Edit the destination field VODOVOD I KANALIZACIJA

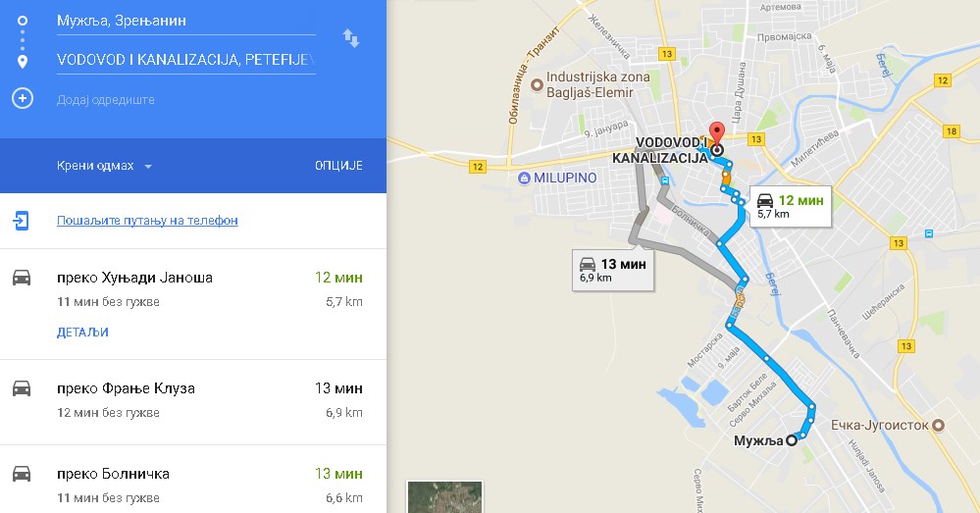pyautogui.click(x=185, y=60)
